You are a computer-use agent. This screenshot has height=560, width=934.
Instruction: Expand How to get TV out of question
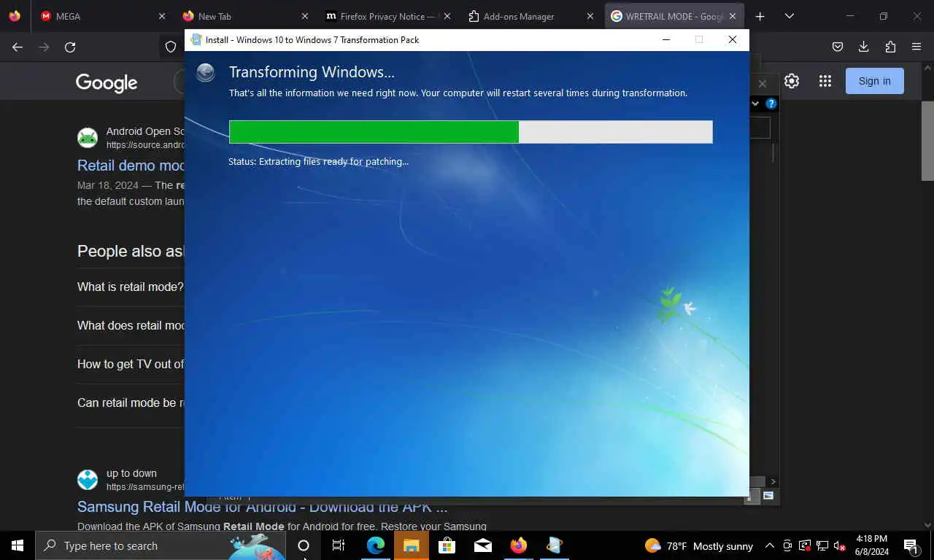coord(131,364)
